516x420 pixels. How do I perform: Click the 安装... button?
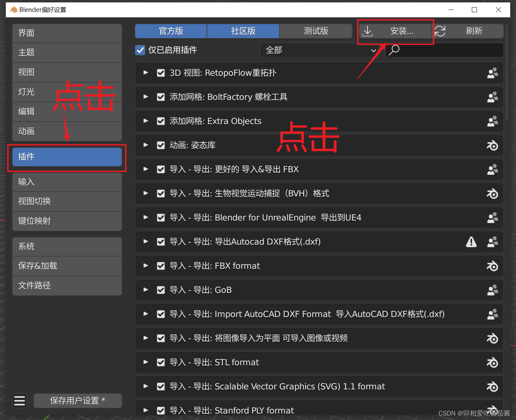(395, 31)
